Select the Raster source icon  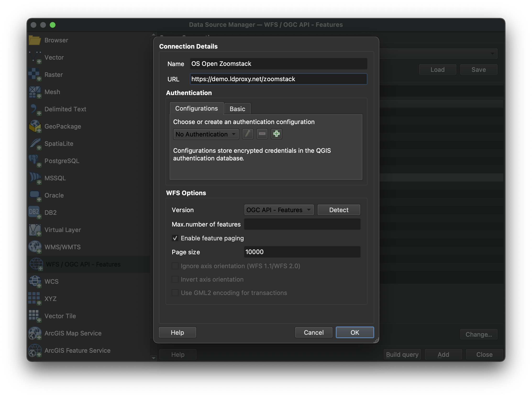35,75
